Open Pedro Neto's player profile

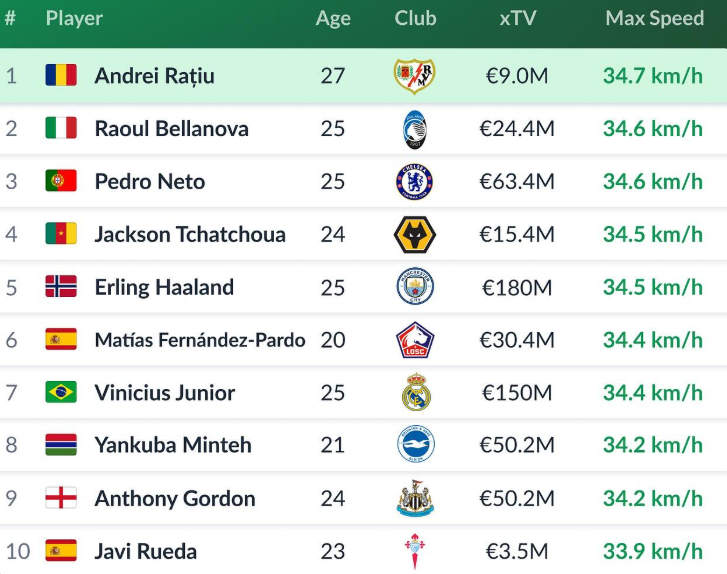(150, 181)
